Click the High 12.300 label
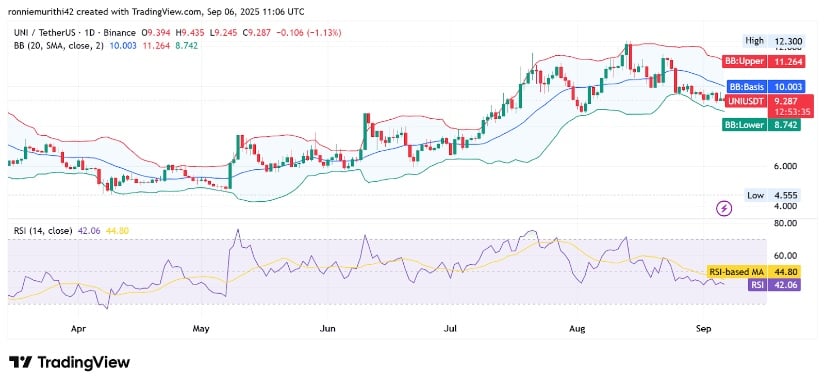Image resolution: width=825 pixels, height=385 pixels. (772, 40)
